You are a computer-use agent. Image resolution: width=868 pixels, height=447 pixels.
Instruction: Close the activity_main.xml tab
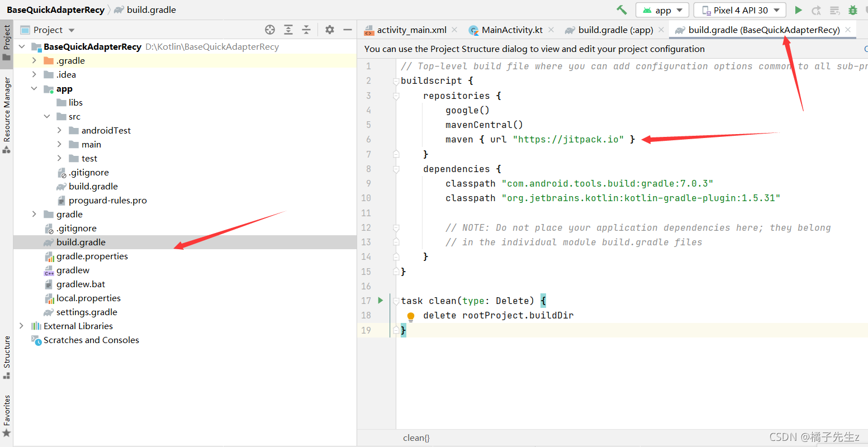(x=455, y=30)
